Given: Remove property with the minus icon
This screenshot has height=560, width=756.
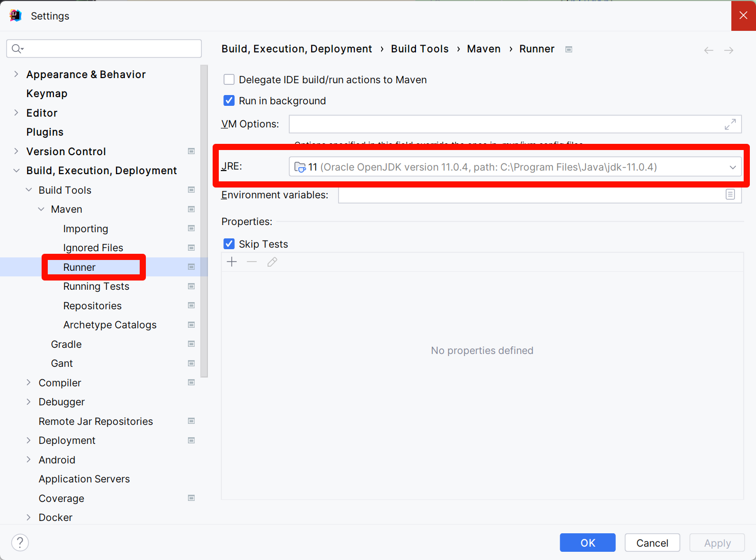Looking at the screenshot, I should [x=252, y=262].
